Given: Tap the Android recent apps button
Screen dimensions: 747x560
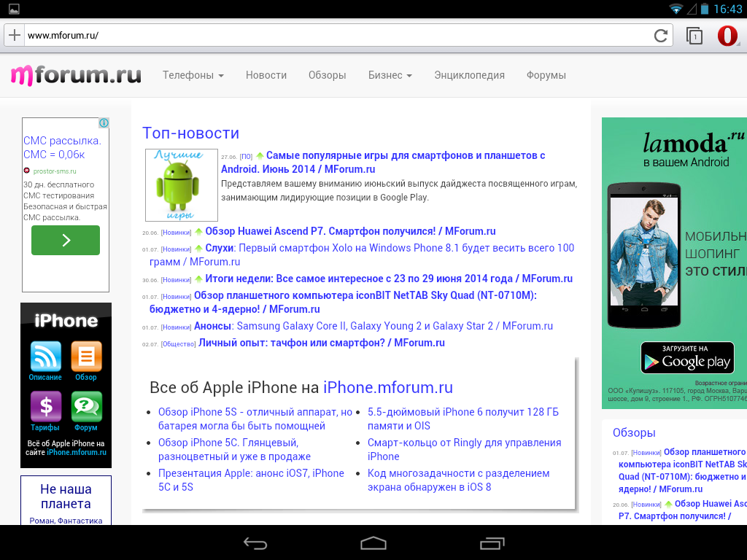Looking at the screenshot, I should click(x=492, y=543).
